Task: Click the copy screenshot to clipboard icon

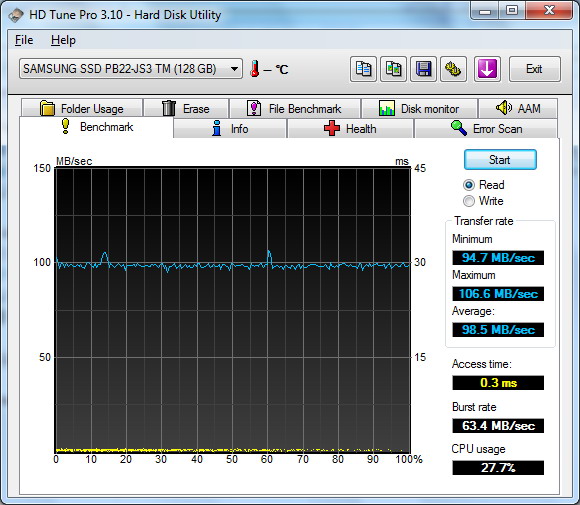Action: pos(394,69)
